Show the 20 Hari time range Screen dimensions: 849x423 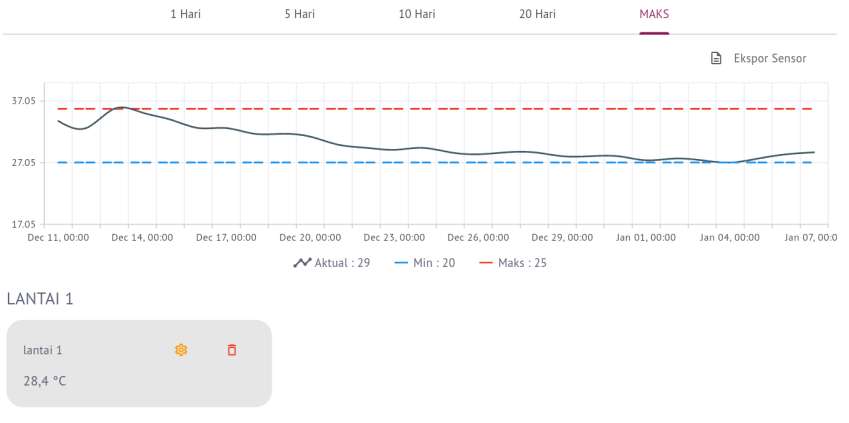[537, 14]
